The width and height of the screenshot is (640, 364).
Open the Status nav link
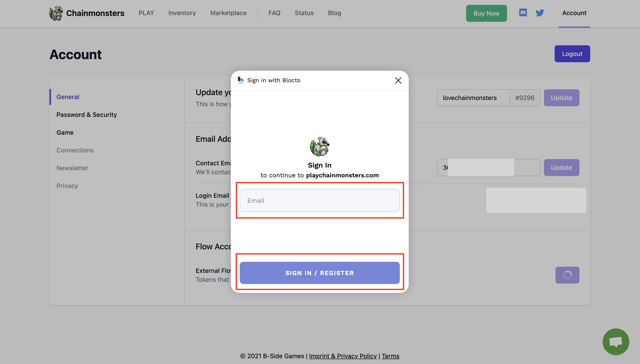click(x=304, y=13)
